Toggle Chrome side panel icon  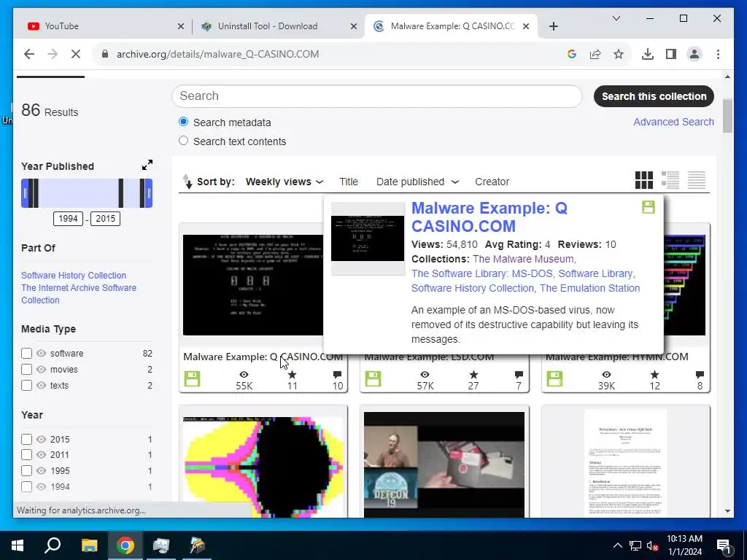coord(671,54)
